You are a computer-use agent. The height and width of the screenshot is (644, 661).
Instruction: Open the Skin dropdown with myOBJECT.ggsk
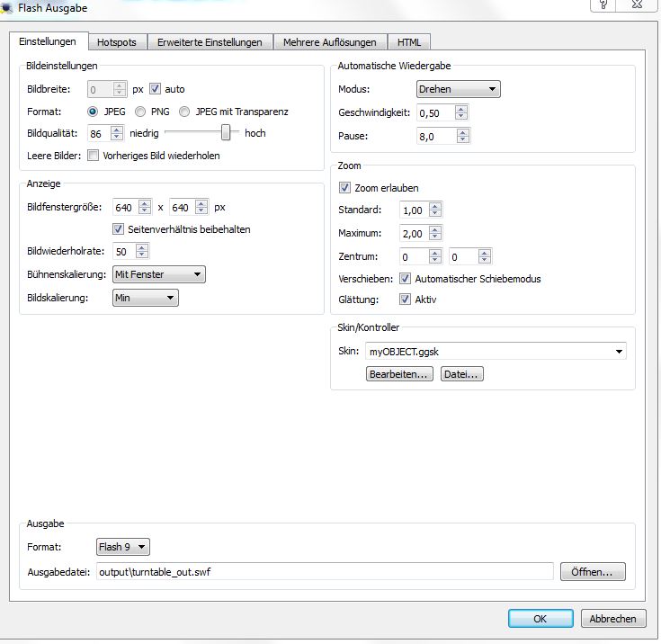pyautogui.click(x=496, y=352)
